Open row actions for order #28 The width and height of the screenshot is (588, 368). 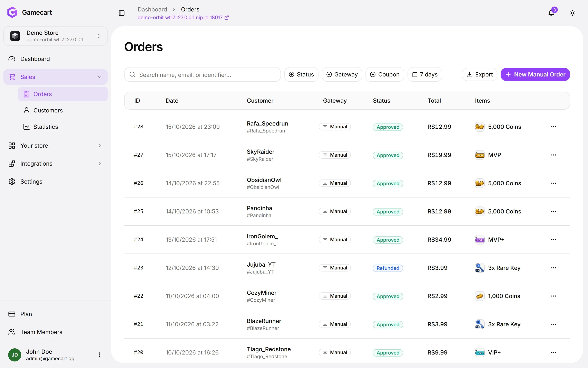tap(553, 127)
